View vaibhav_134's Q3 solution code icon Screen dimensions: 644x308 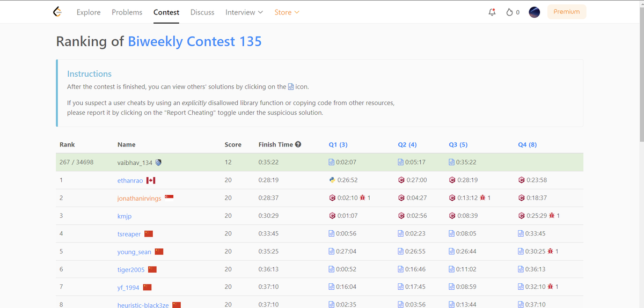pos(452,162)
